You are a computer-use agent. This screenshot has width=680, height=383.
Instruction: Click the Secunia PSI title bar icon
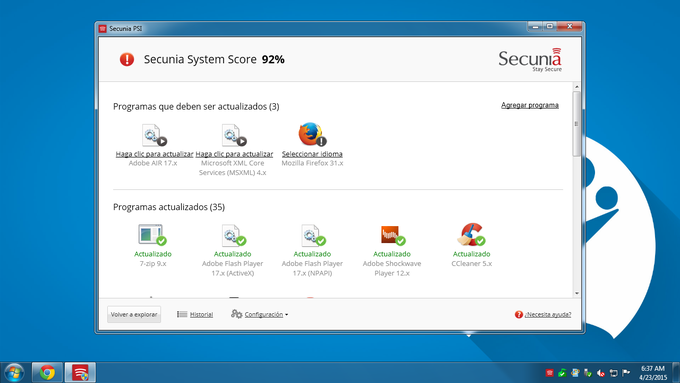pyautogui.click(x=102, y=29)
